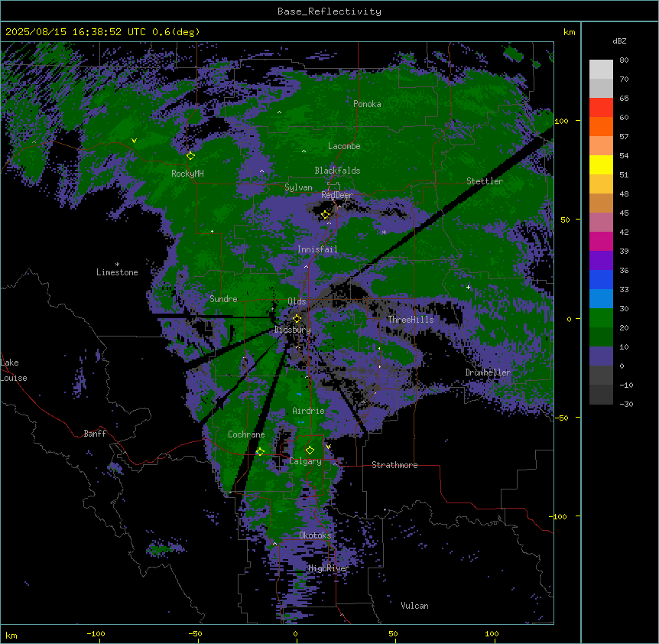Image resolution: width=659 pixels, height=644 pixels.
Task: Select the light gray 80 dBZ legend swatch
Action: pyautogui.click(x=601, y=69)
